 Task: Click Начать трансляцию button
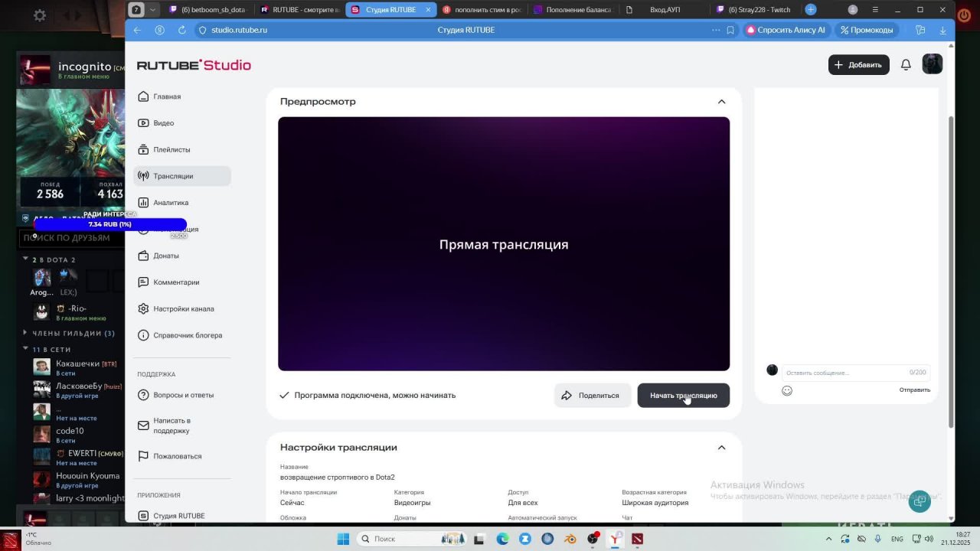coord(683,396)
